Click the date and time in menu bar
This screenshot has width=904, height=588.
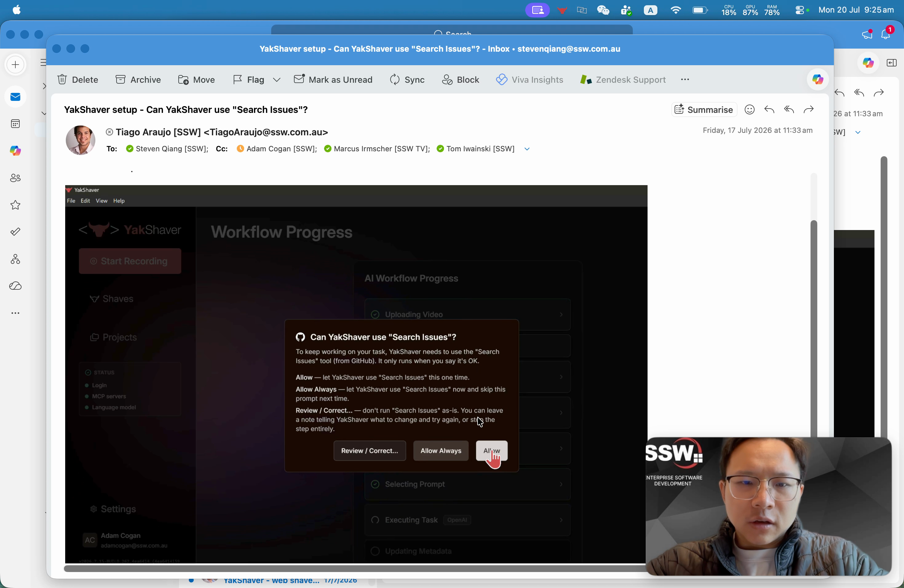coord(856,10)
